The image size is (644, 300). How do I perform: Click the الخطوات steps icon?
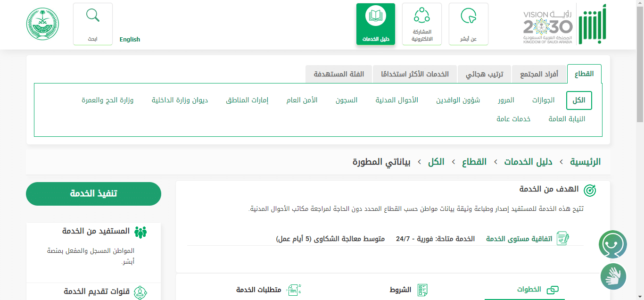click(552, 290)
